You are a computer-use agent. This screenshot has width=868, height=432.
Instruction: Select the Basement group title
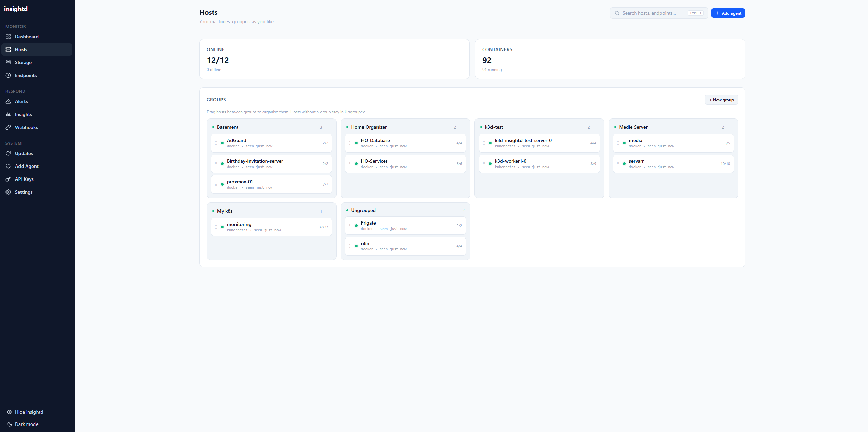228,127
